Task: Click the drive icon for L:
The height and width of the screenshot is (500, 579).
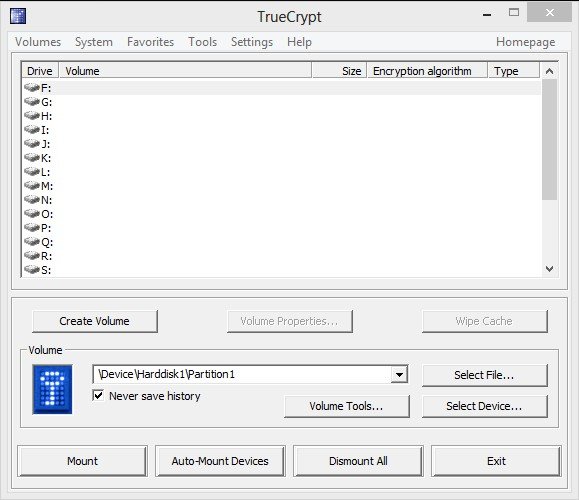Action: [x=32, y=172]
